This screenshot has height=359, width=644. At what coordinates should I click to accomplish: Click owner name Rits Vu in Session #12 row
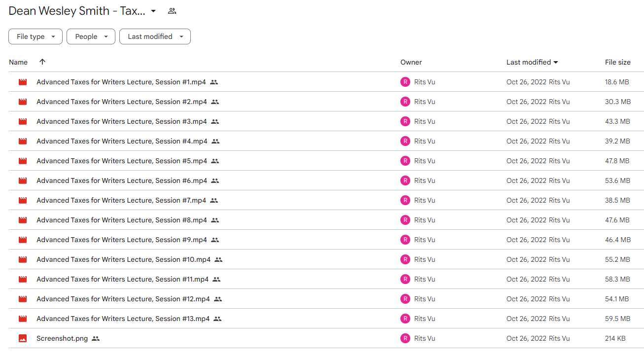pos(425,299)
